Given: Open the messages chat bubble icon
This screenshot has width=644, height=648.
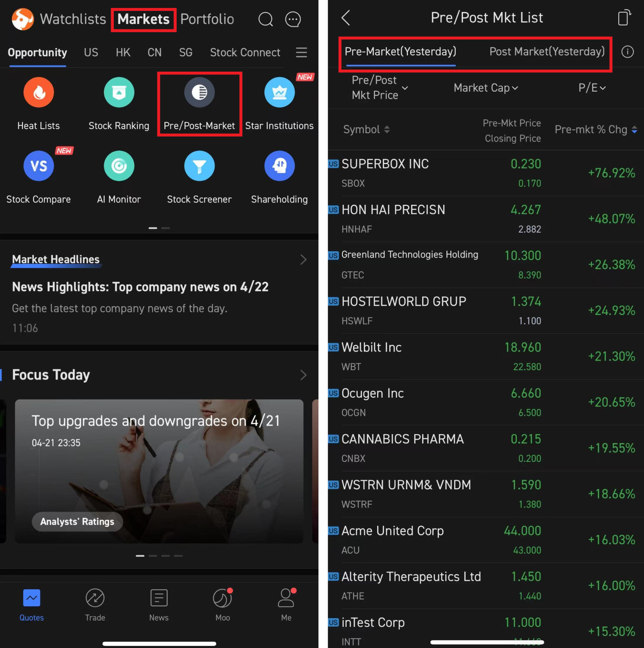Looking at the screenshot, I should 293,19.
